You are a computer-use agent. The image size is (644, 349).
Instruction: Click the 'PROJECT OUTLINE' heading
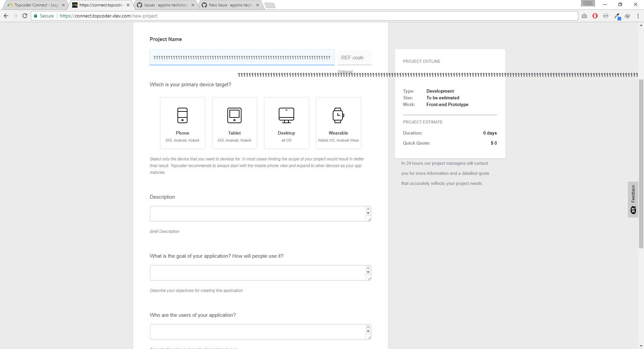pyautogui.click(x=421, y=61)
